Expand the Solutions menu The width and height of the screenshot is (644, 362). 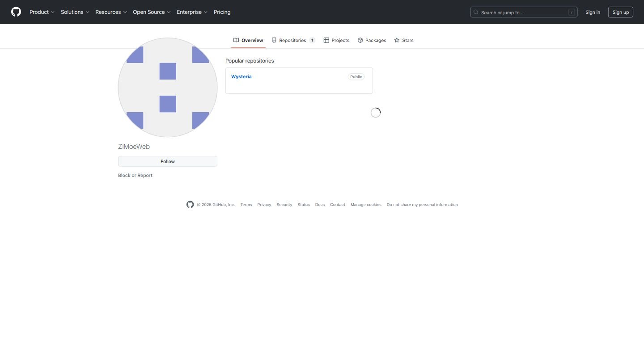[x=75, y=12]
